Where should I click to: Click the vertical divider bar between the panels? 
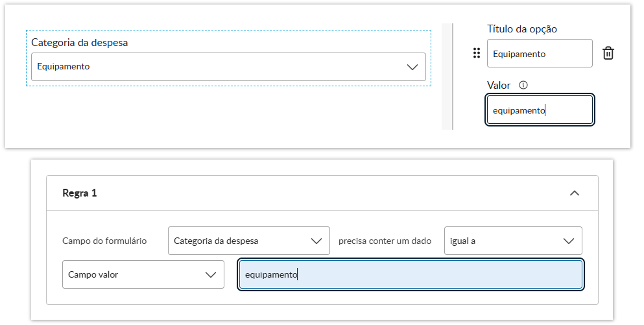point(447,77)
